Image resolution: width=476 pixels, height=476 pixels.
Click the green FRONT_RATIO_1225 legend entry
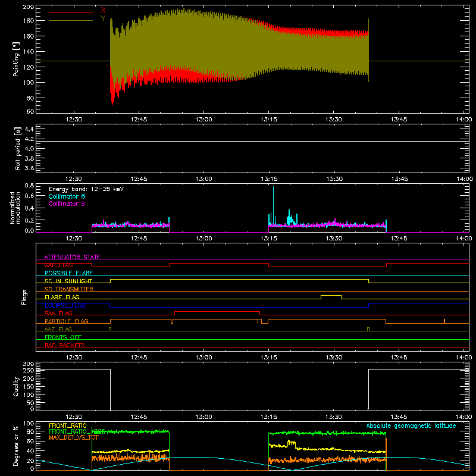[77, 431]
